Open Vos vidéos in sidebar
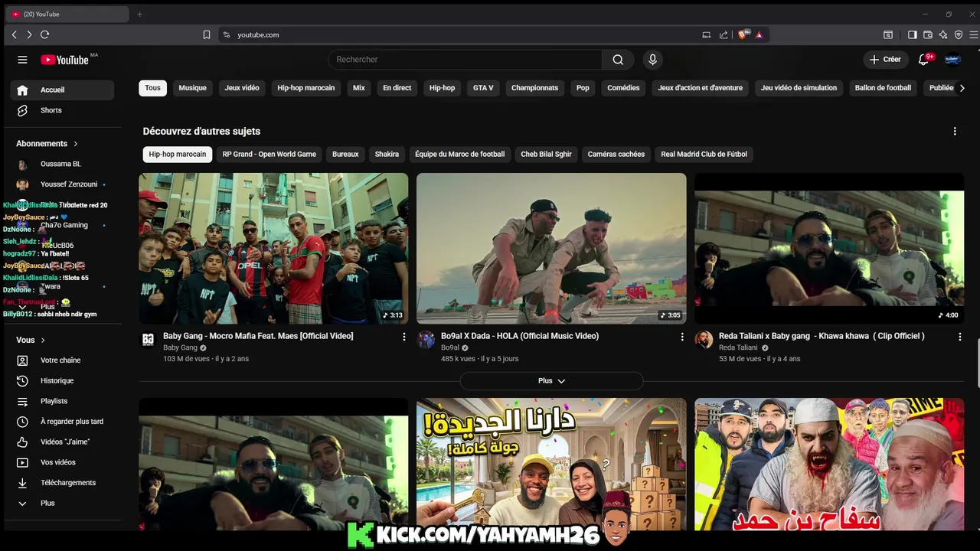 coord(62,462)
